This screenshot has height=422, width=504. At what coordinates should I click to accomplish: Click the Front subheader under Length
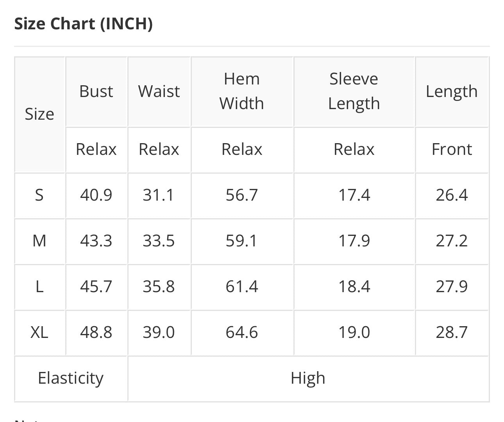(451, 149)
